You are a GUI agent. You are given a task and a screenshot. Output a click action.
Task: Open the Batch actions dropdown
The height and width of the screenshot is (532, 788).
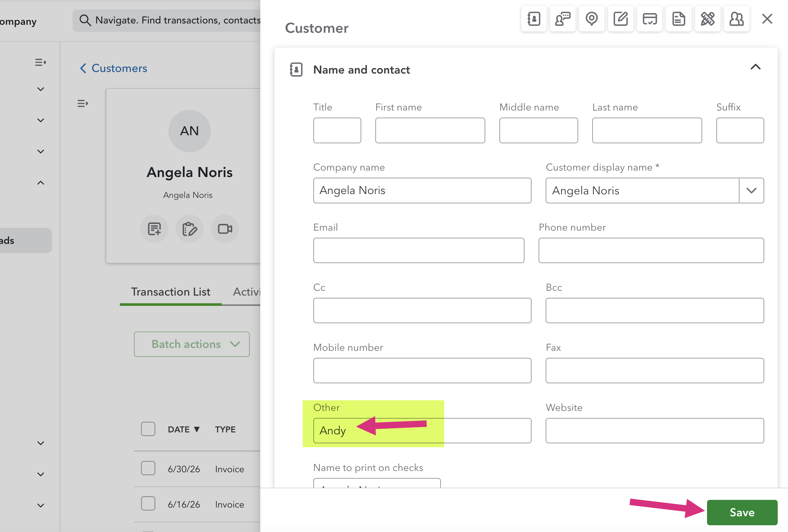pyautogui.click(x=192, y=344)
